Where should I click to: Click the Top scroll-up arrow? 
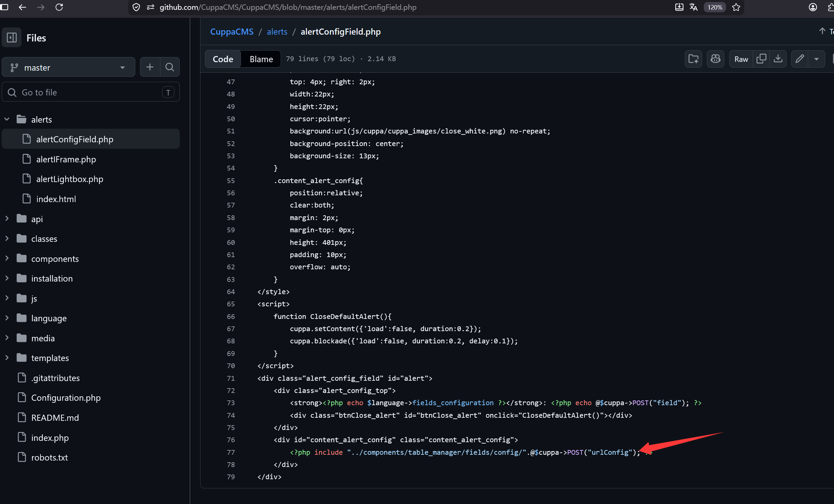[822, 31]
